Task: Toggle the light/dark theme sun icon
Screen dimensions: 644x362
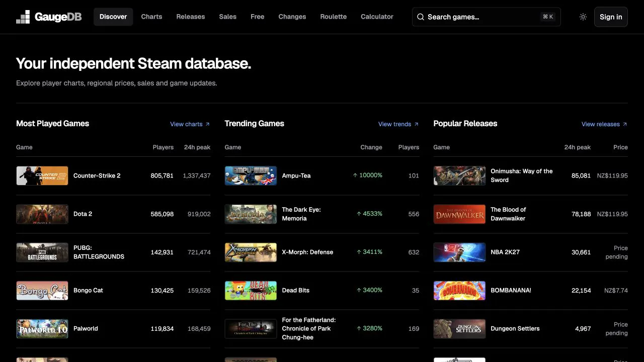Action: pyautogui.click(x=583, y=17)
